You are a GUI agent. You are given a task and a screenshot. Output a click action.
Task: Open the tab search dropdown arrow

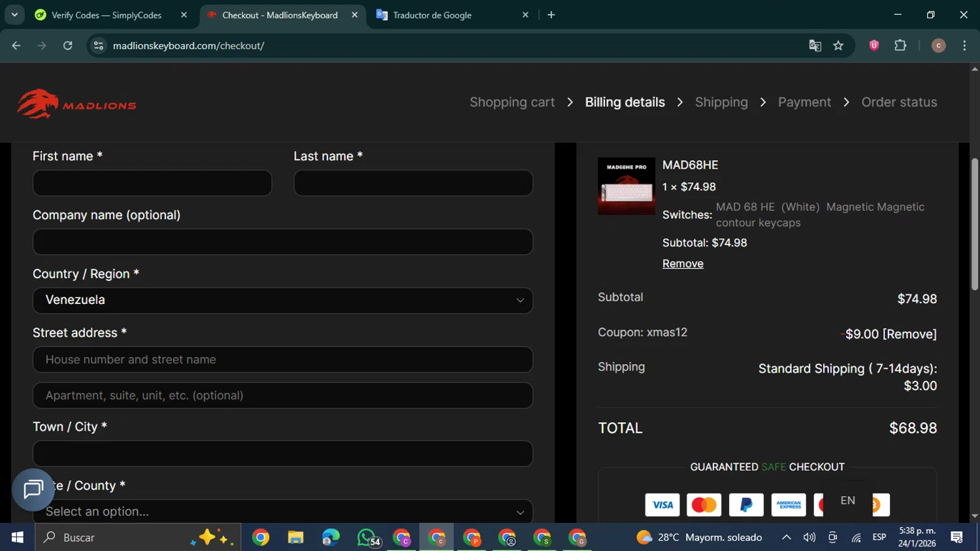click(14, 14)
